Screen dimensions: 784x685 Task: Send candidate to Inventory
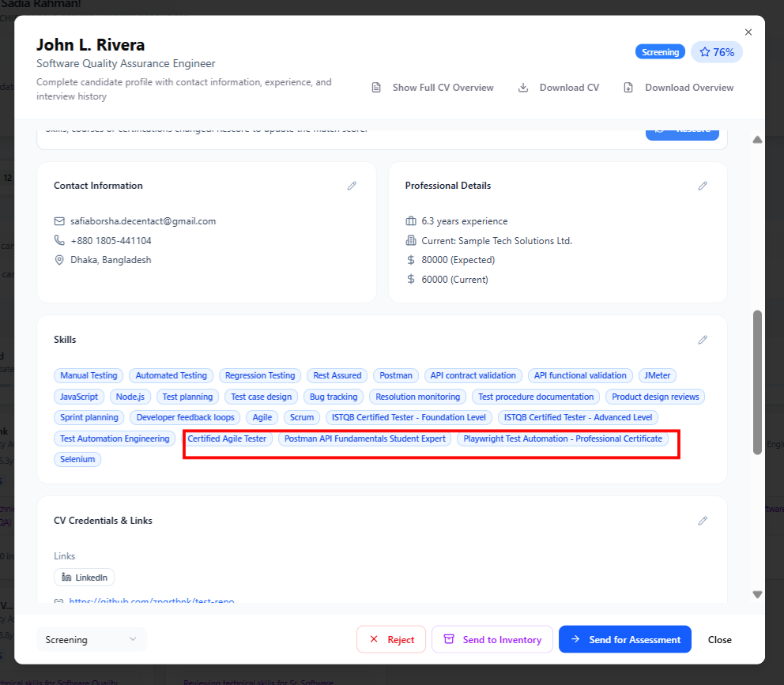click(x=492, y=639)
